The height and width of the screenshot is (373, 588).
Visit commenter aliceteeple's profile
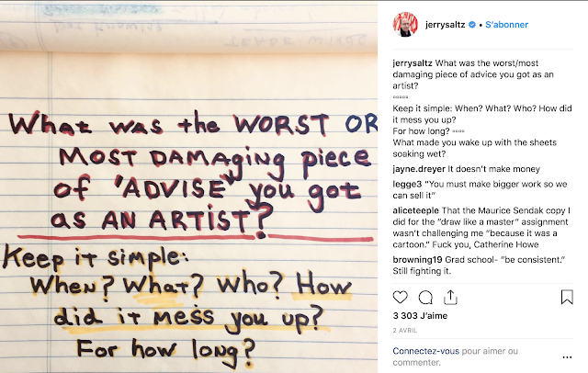tap(415, 210)
